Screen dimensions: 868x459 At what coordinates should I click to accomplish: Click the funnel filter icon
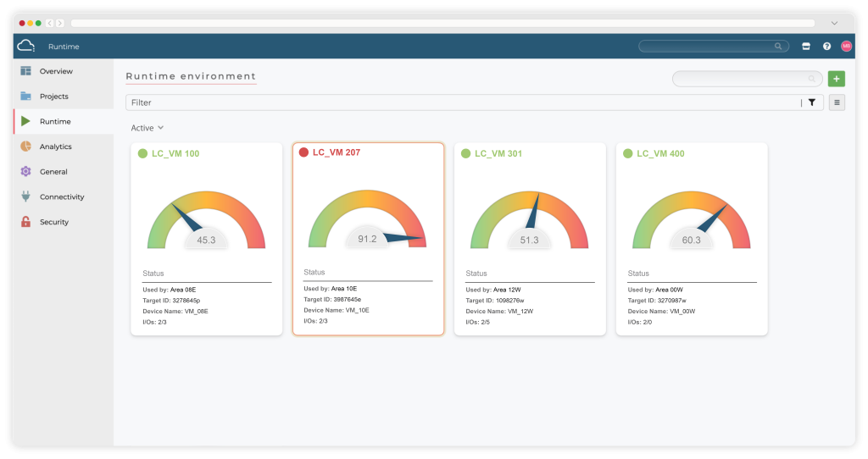point(812,102)
